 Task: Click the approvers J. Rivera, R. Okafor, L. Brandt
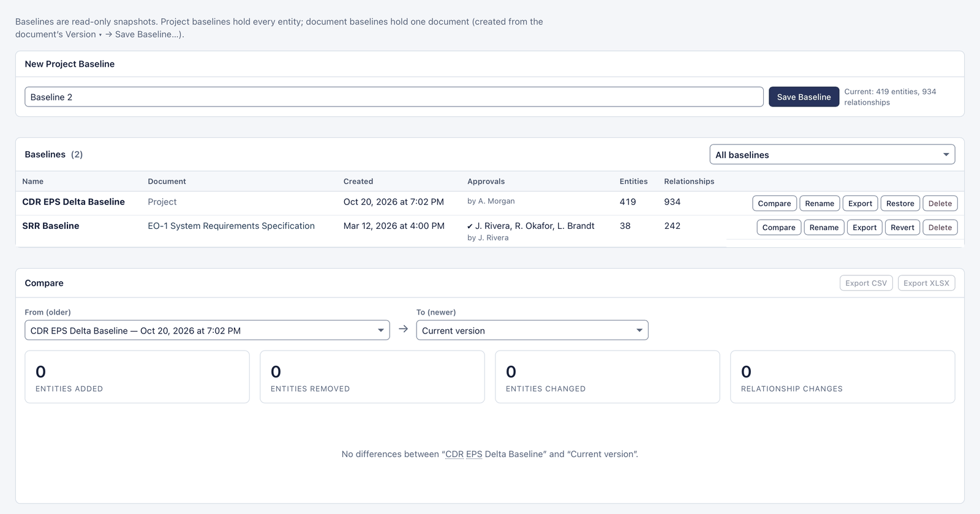coord(531,226)
